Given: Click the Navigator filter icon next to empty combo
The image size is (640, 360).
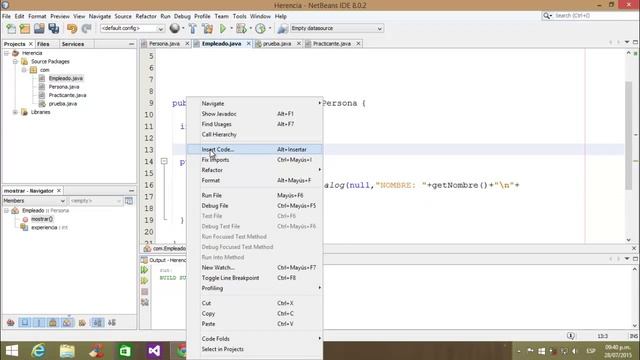Looking at the screenshot, I should click(x=129, y=201).
